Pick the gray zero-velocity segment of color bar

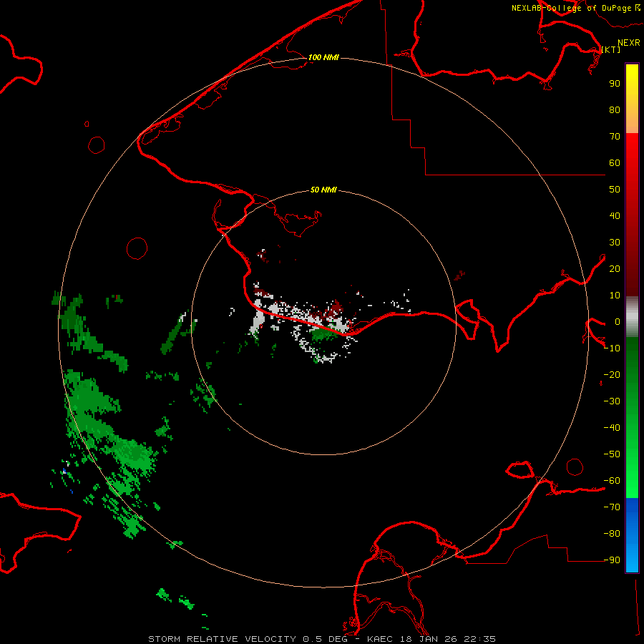click(x=632, y=317)
